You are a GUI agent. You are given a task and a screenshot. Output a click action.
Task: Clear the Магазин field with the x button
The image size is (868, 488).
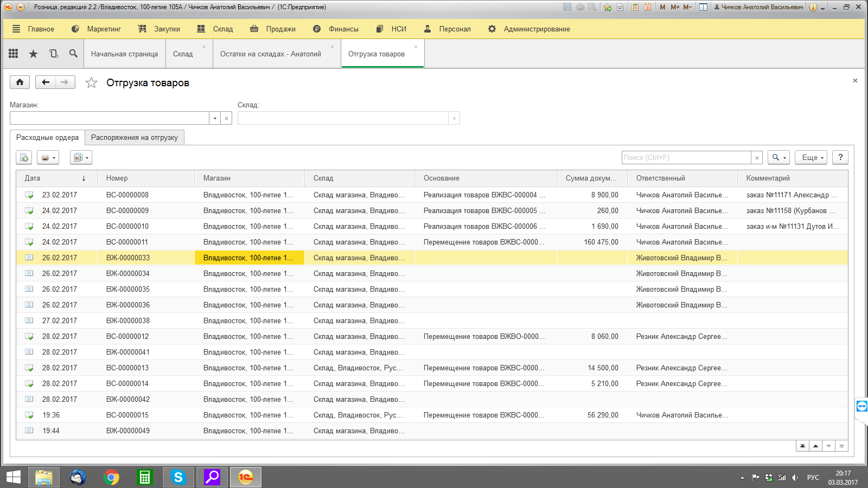226,118
